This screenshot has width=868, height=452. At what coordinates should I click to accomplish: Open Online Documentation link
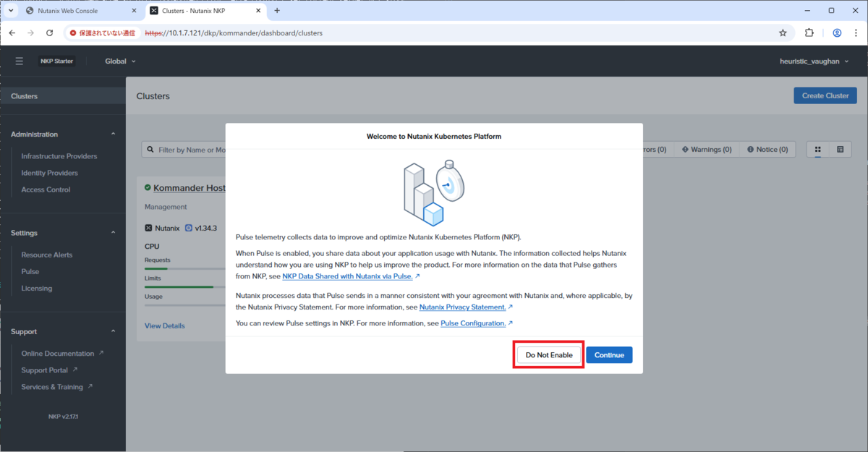pyautogui.click(x=62, y=354)
